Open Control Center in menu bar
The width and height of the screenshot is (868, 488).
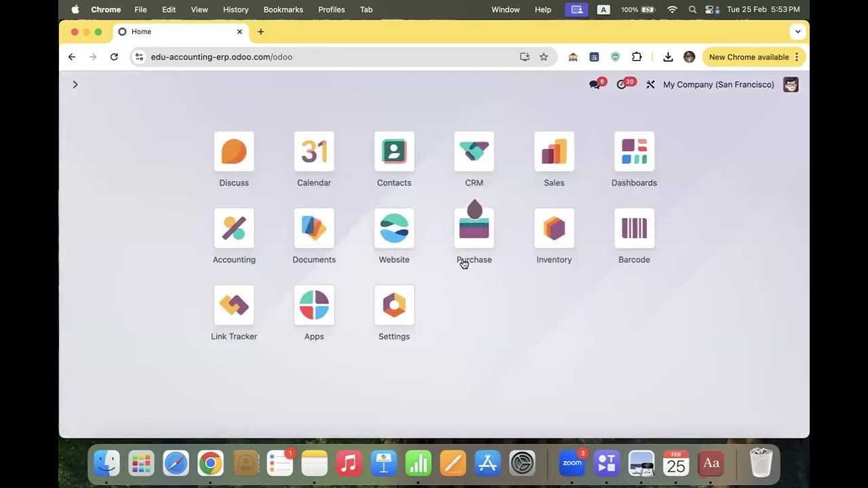coord(711,9)
